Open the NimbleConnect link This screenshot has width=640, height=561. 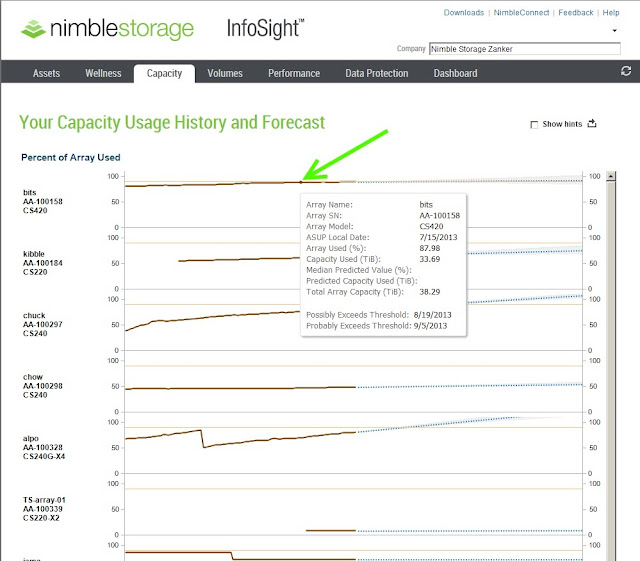coord(521,13)
